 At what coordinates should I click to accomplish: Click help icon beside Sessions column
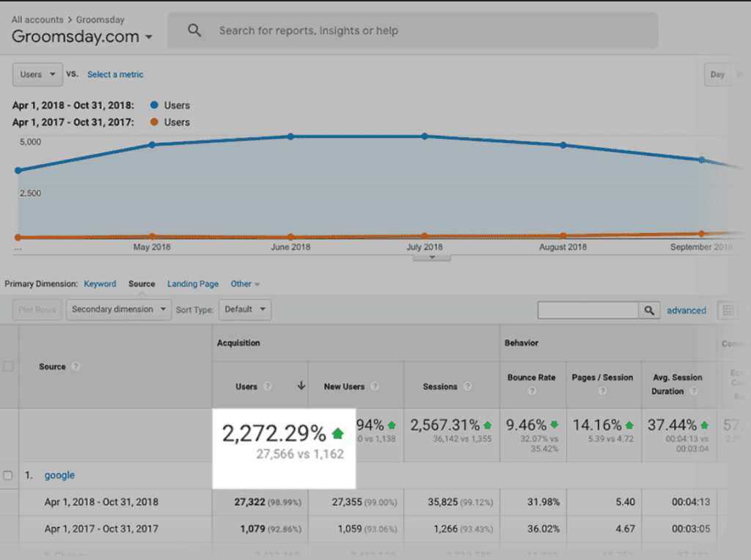[467, 386]
